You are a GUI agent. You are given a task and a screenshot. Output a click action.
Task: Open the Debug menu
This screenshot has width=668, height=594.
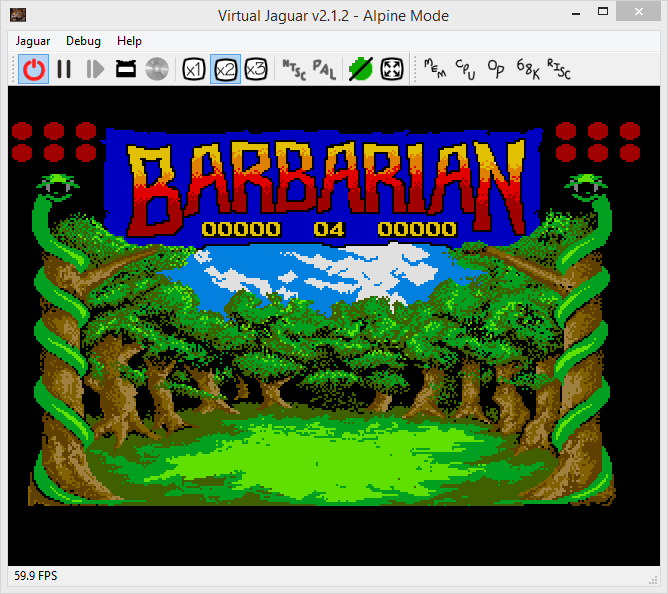point(83,41)
